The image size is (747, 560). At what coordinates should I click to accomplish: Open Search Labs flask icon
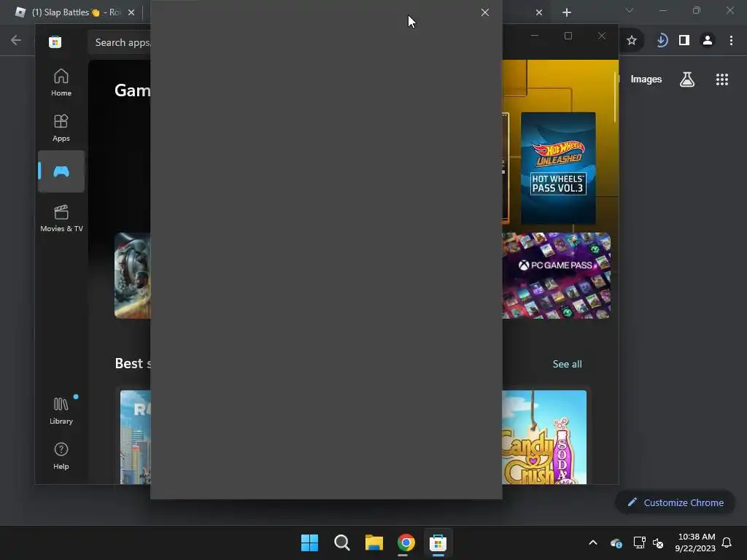(x=687, y=79)
